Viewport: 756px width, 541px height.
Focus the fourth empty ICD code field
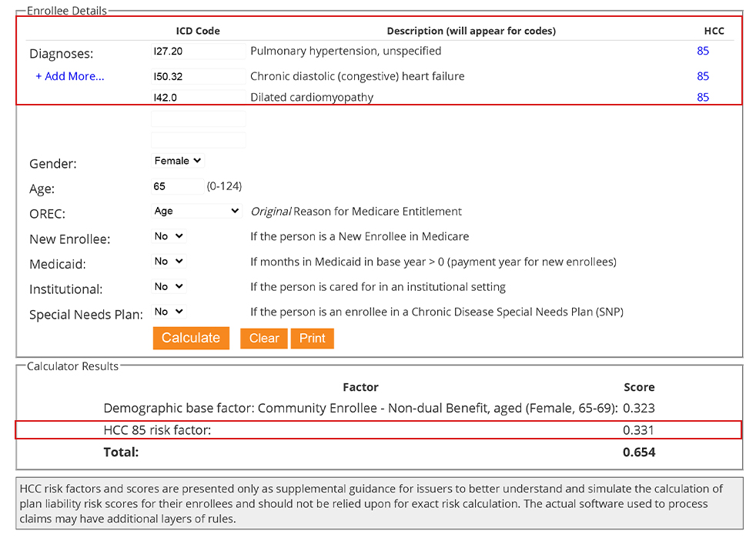coord(198,119)
